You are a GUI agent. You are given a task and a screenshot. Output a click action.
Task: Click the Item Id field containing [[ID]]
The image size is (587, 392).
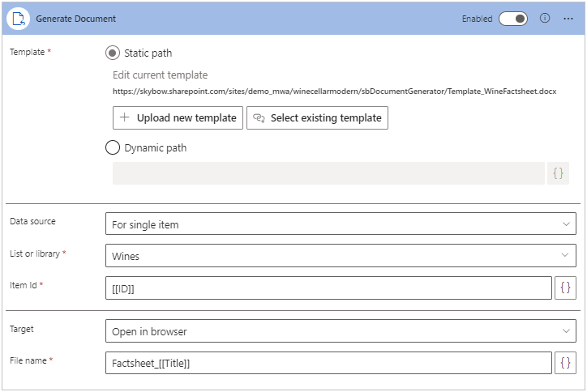point(328,288)
